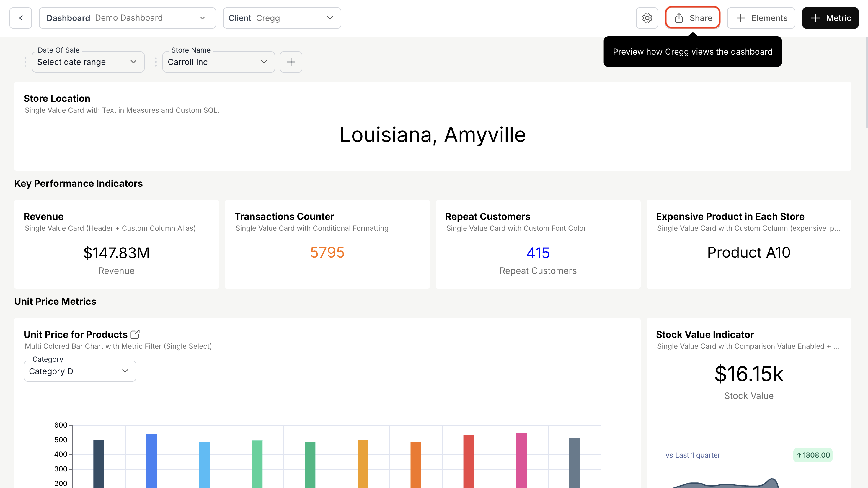Expand the Select date range dropdown
Screen dimensions: 868x488
coord(133,62)
